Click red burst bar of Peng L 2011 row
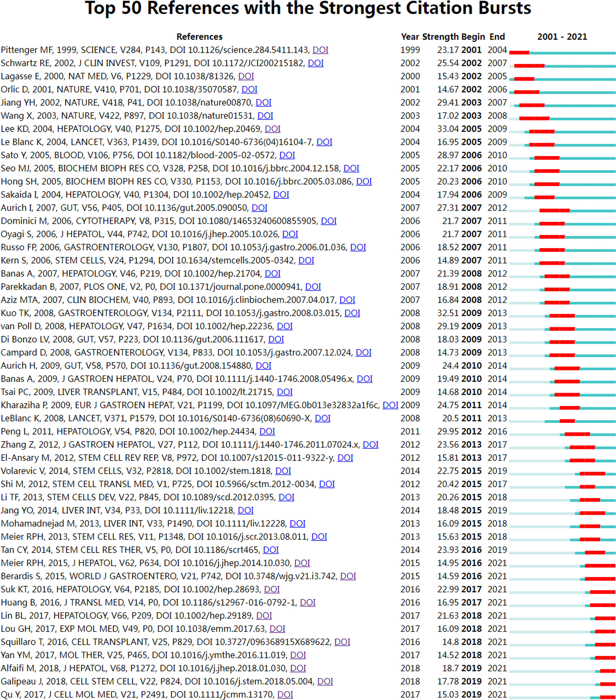The height and width of the screenshot is (700, 616). [577, 434]
